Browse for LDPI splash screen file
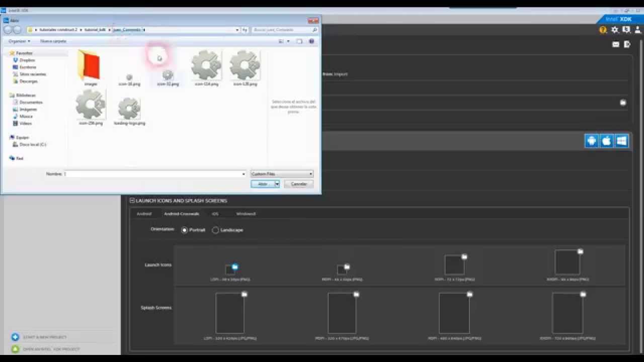The image size is (644, 362). (x=245, y=294)
